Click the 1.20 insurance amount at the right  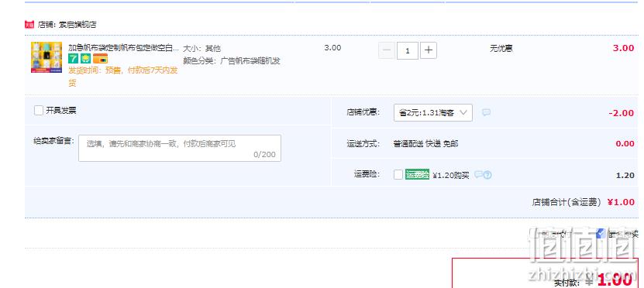pos(625,176)
